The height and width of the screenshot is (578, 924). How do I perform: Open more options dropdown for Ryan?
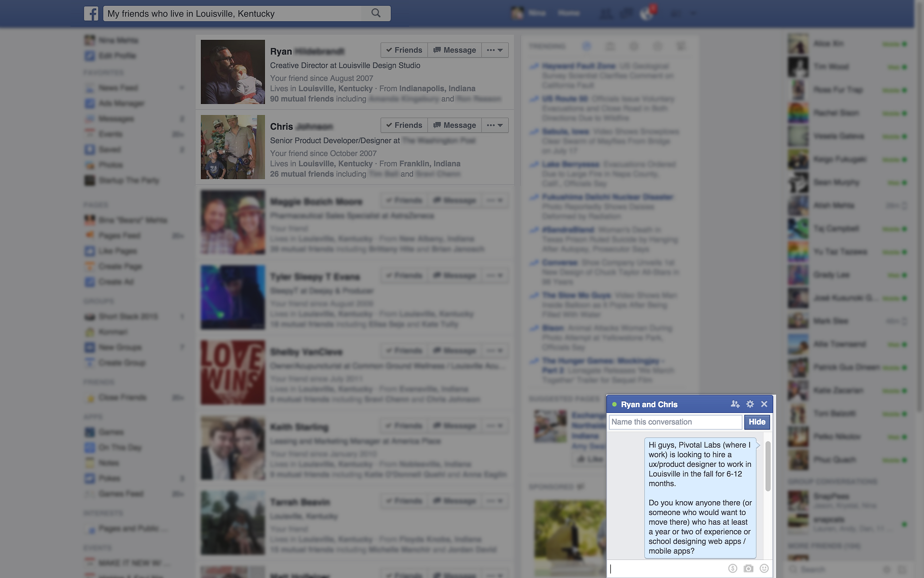pos(495,50)
